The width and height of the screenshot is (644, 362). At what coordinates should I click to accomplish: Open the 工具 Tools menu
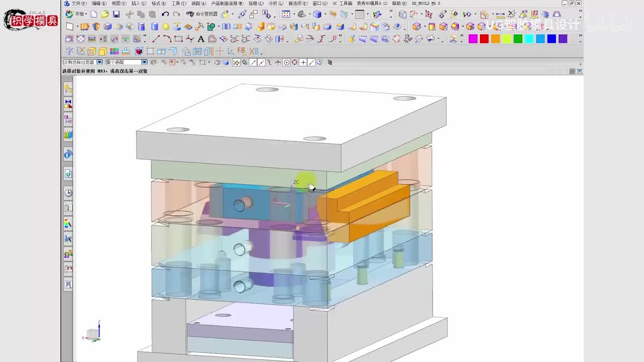(x=179, y=4)
